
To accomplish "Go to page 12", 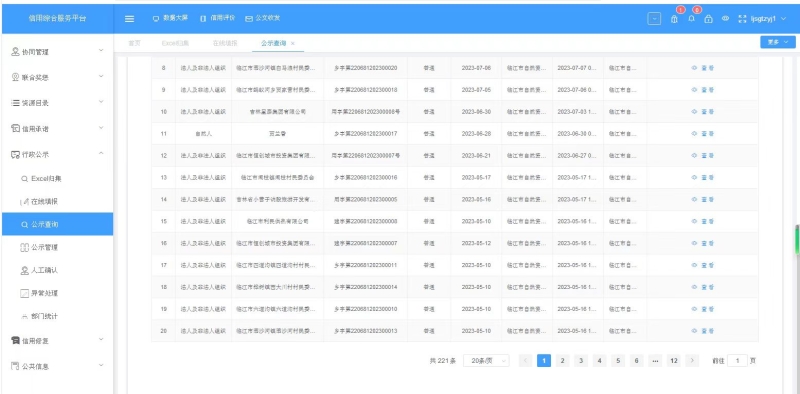I will point(674,361).
